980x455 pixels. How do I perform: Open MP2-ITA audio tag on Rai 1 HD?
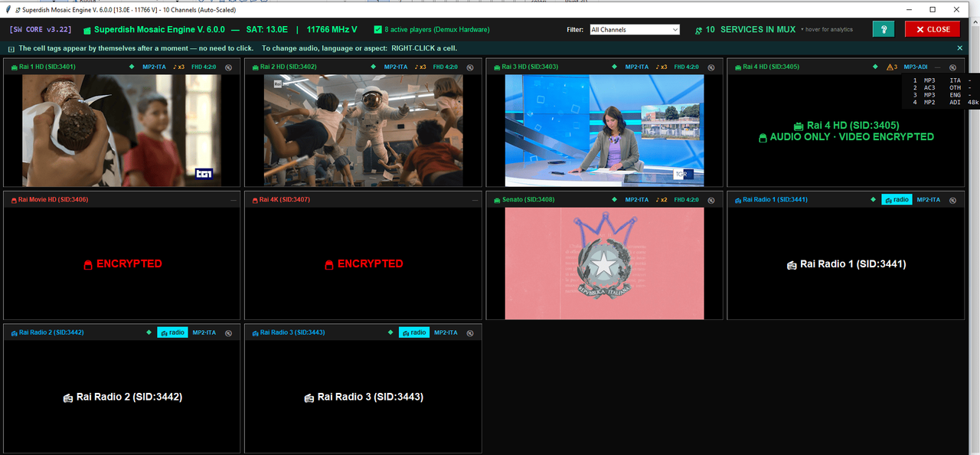(154, 67)
